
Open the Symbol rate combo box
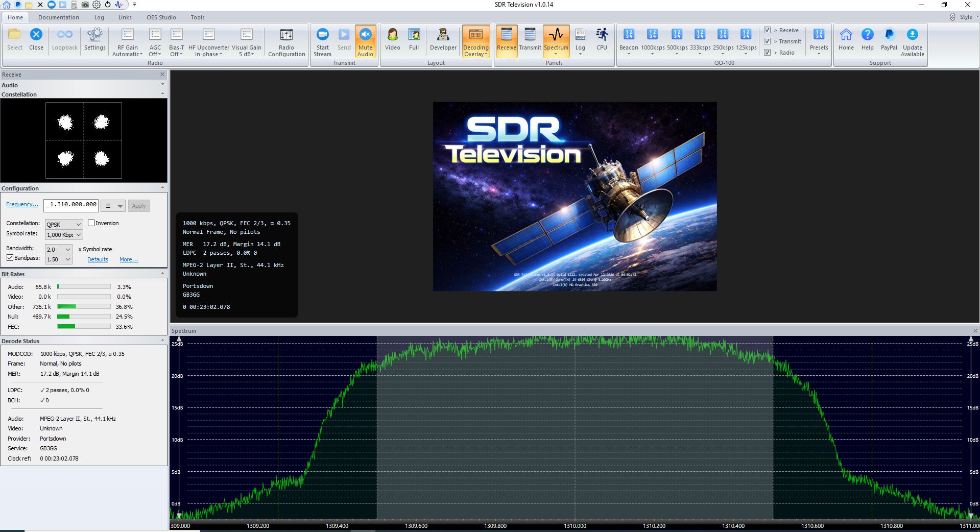point(64,235)
